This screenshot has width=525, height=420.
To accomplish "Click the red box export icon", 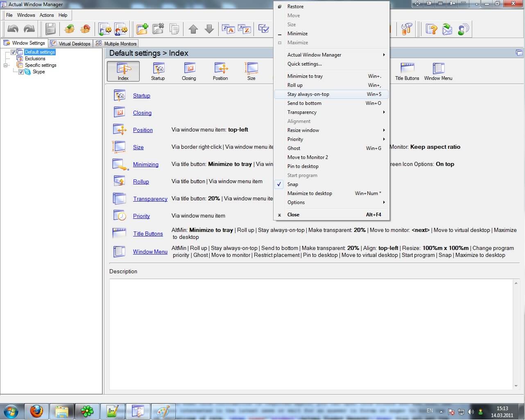I will tap(85, 29).
